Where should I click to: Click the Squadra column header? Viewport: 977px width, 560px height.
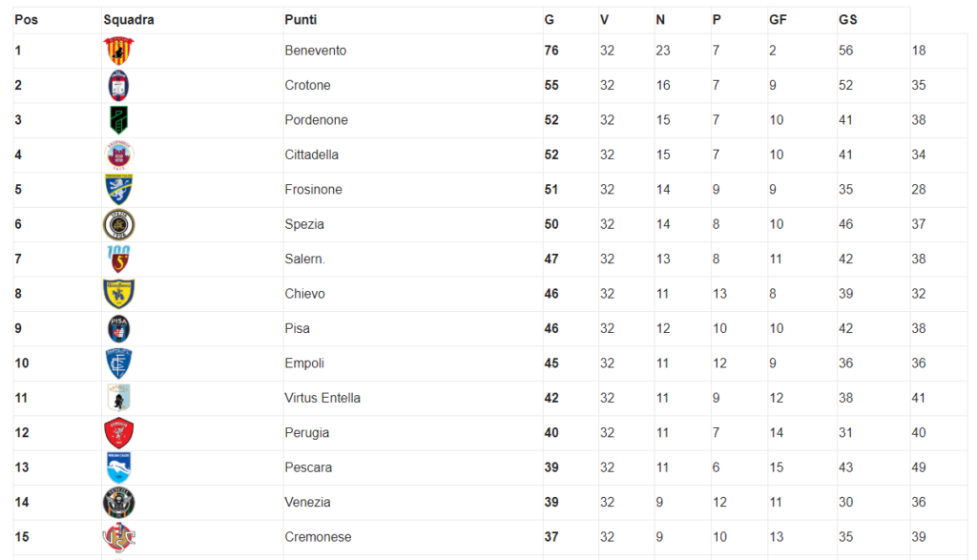129,20
